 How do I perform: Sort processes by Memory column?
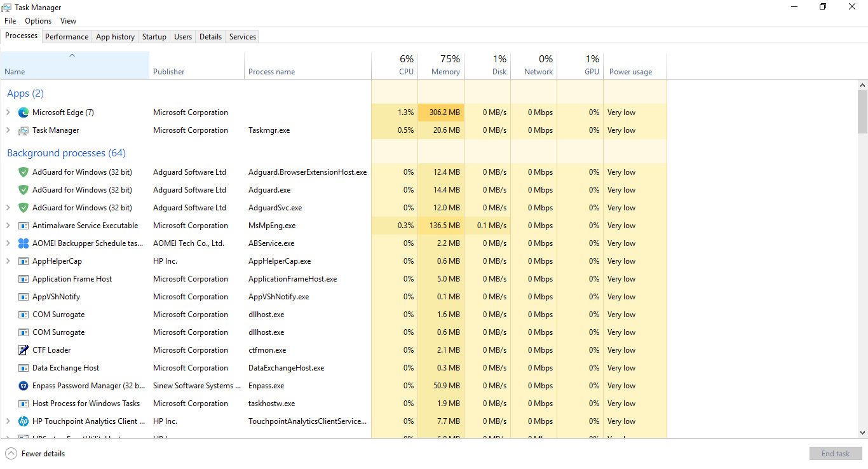click(x=441, y=65)
